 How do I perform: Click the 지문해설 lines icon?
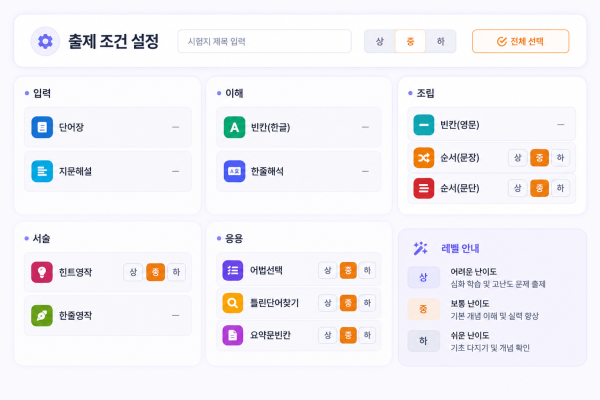point(42,171)
